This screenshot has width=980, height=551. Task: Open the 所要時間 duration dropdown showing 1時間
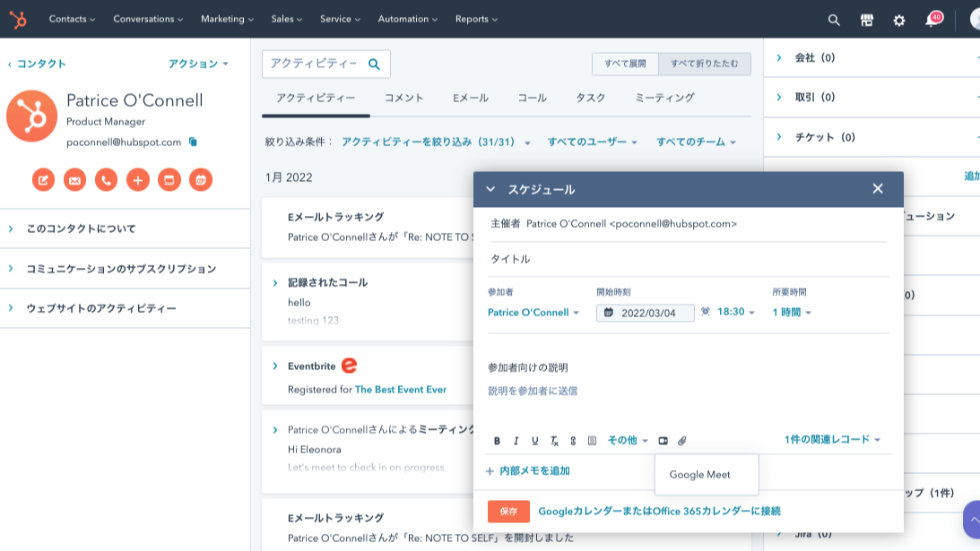click(793, 312)
